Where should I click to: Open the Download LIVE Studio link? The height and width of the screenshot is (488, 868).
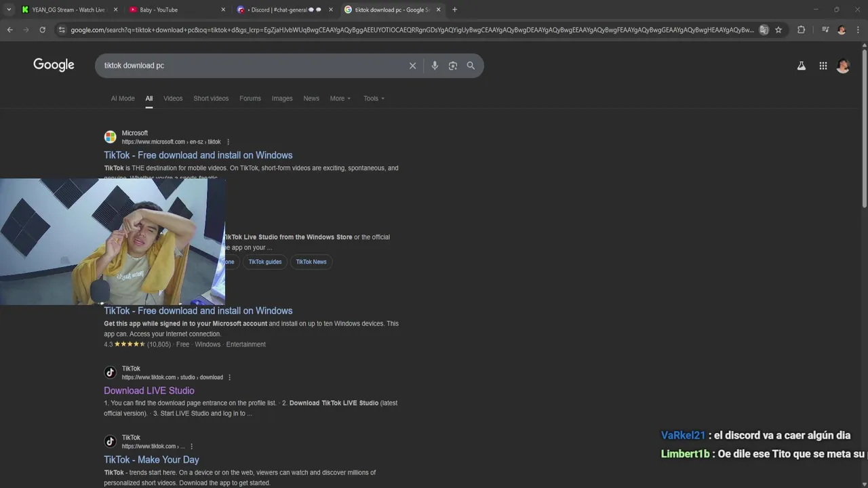coord(149,390)
